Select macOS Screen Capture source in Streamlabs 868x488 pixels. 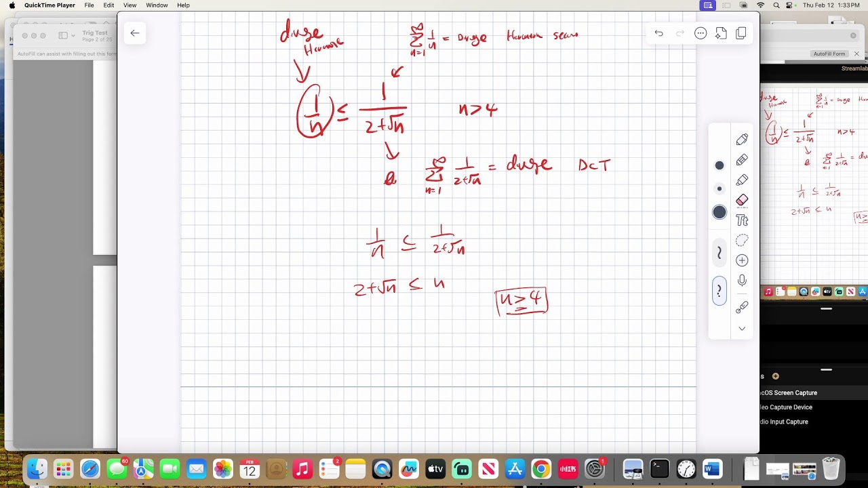(x=814, y=392)
